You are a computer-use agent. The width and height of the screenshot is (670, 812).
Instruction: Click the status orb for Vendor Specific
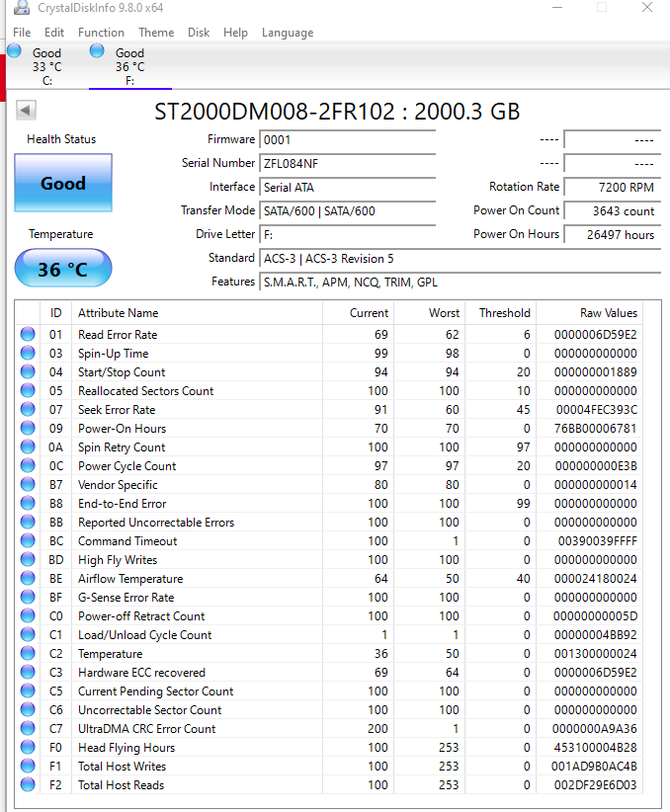pyautogui.click(x=28, y=484)
